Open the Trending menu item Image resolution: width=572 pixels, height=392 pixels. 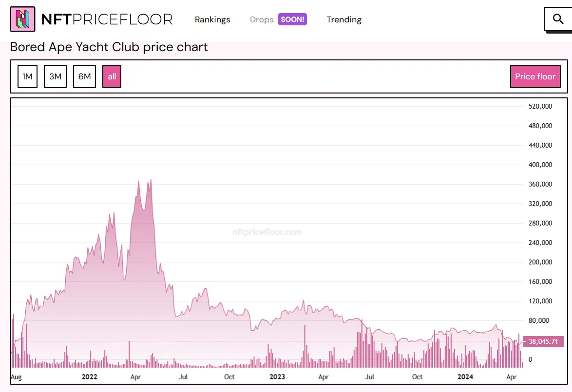click(344, 19)
